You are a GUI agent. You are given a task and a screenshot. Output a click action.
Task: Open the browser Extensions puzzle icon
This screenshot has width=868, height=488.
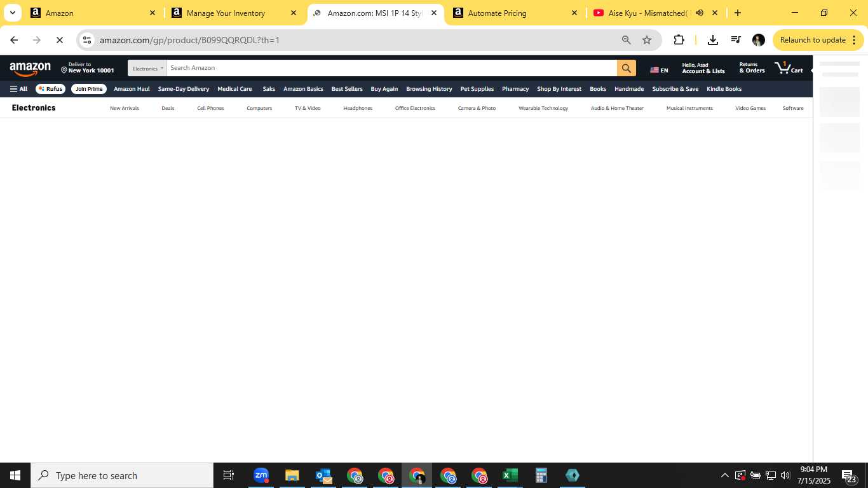(679, 40)
